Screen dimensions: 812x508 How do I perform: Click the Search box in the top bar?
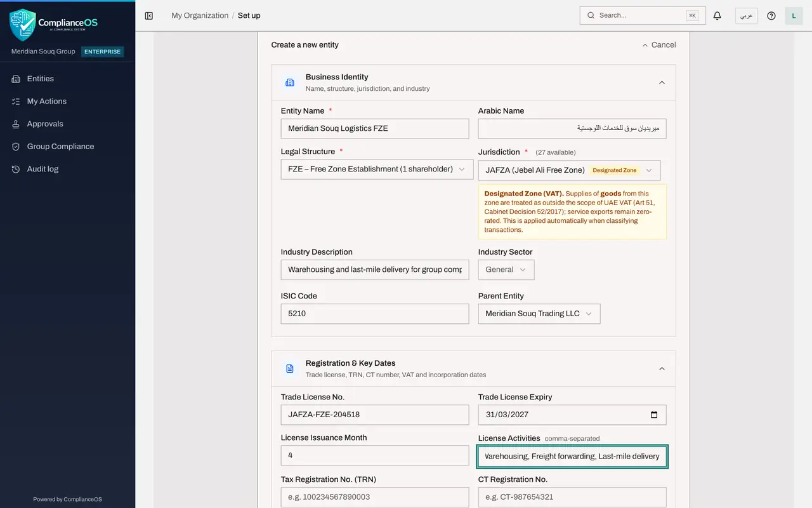(643, 15)
